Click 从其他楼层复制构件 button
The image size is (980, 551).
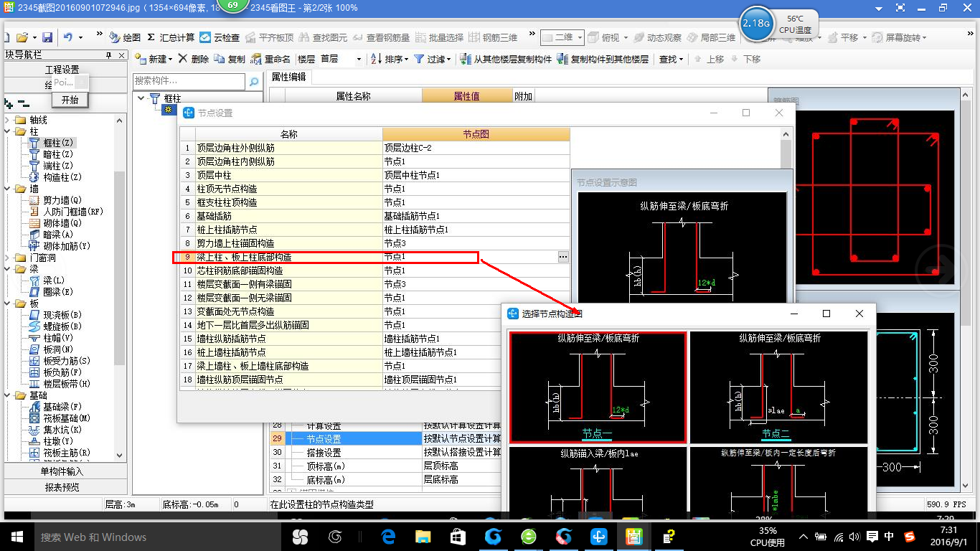click(506, 59)
